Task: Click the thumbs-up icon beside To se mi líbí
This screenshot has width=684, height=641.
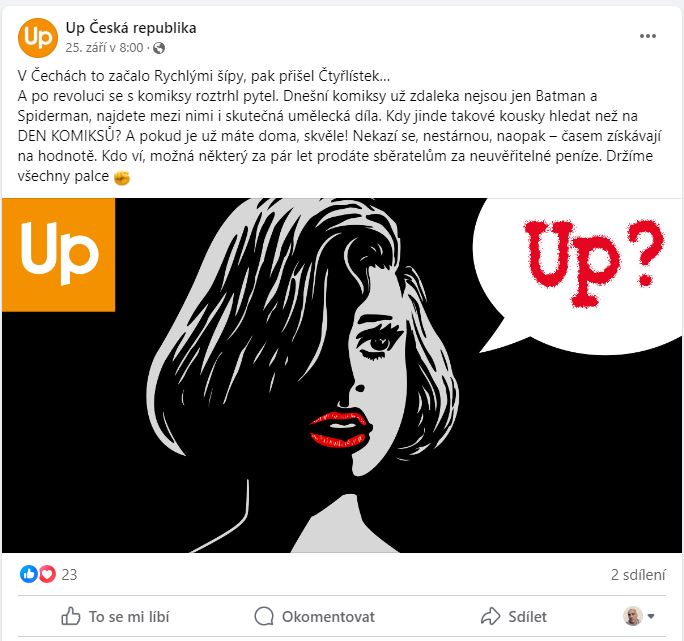Action: (71, 616)
